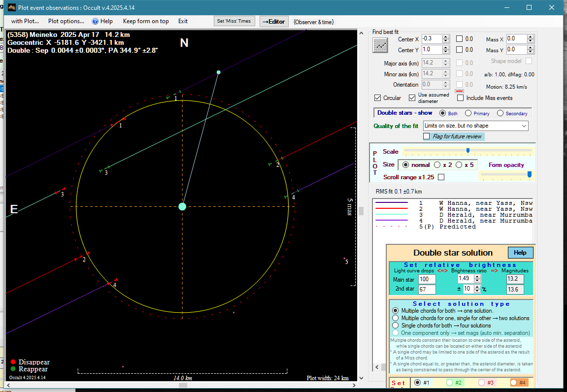This screenshot has width=567, height=392.
Task: Click legend entry 3 D Herald near Murrumba
Action: click(454, 215)
